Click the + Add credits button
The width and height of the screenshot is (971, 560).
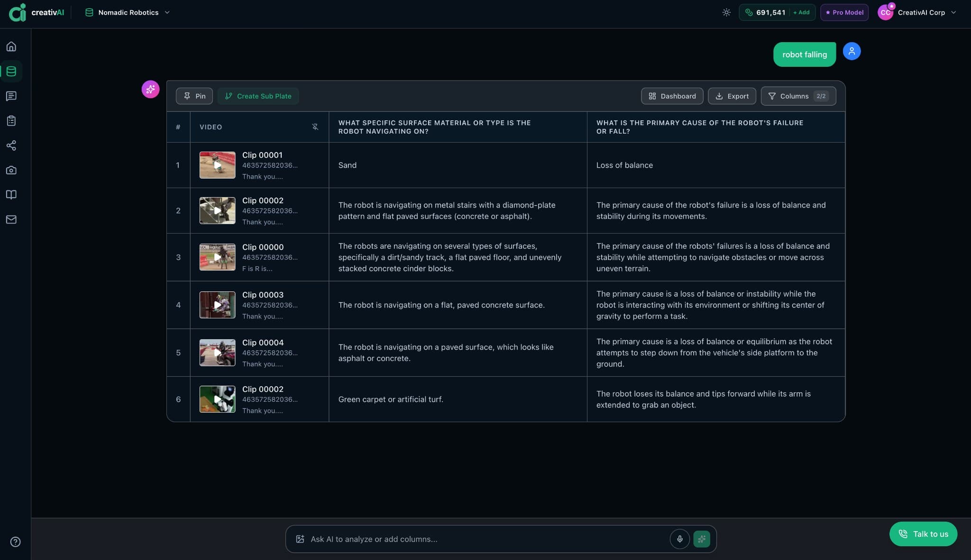[802, 13]
